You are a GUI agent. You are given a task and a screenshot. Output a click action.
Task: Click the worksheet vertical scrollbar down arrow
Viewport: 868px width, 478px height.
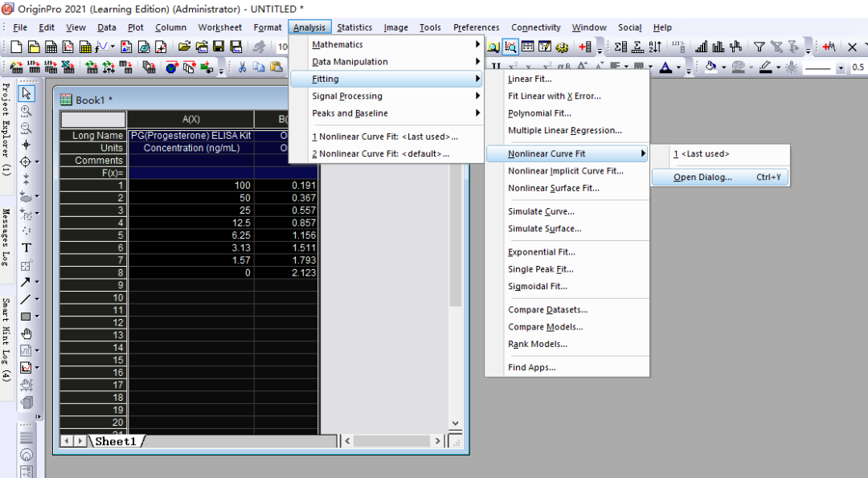coord(455,423)
